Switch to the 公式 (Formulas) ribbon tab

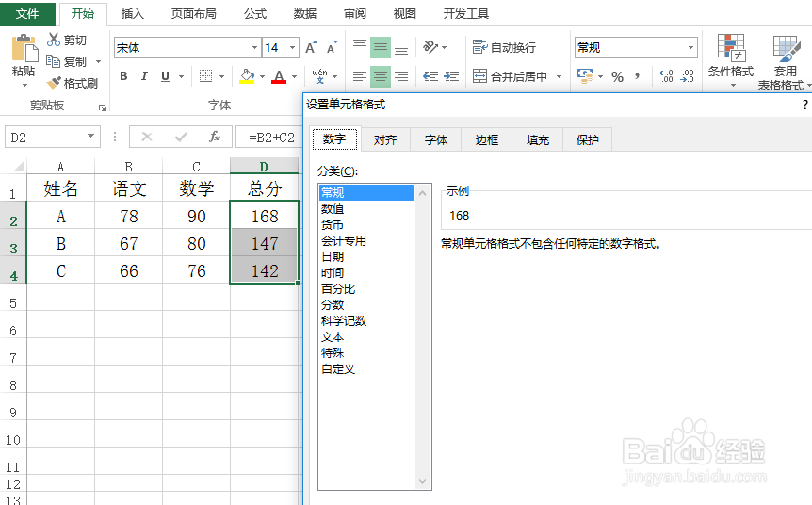click(255, 14)
